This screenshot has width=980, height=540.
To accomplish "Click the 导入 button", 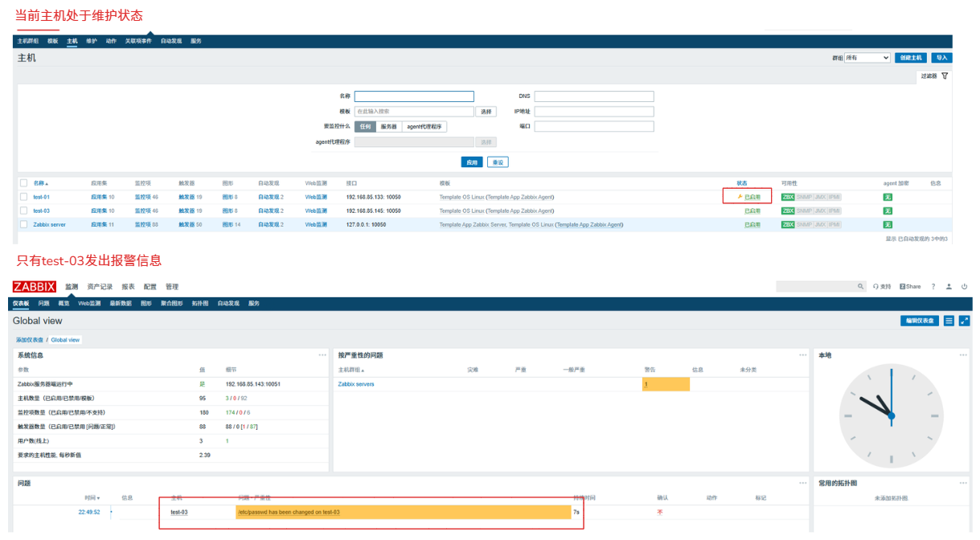I will coord(941,58).
